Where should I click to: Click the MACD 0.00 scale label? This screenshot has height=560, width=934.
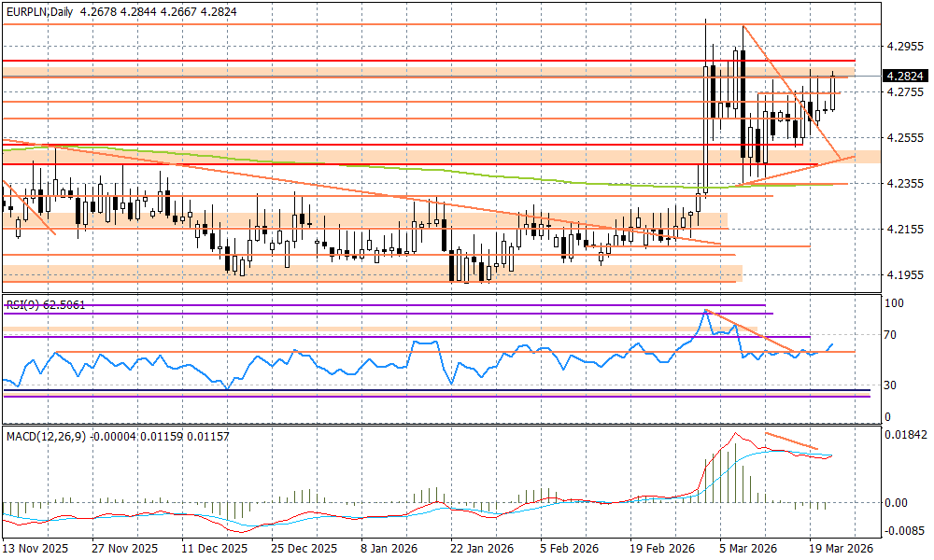(897, 503)
